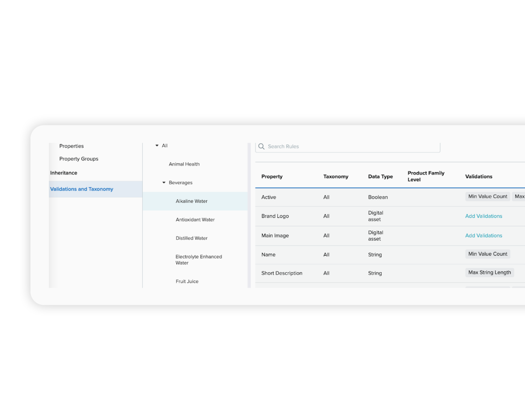Viewport: 525px width, 420px height.
Task: Open Properties in the left sidebar
Action: [x=71, y=146]
